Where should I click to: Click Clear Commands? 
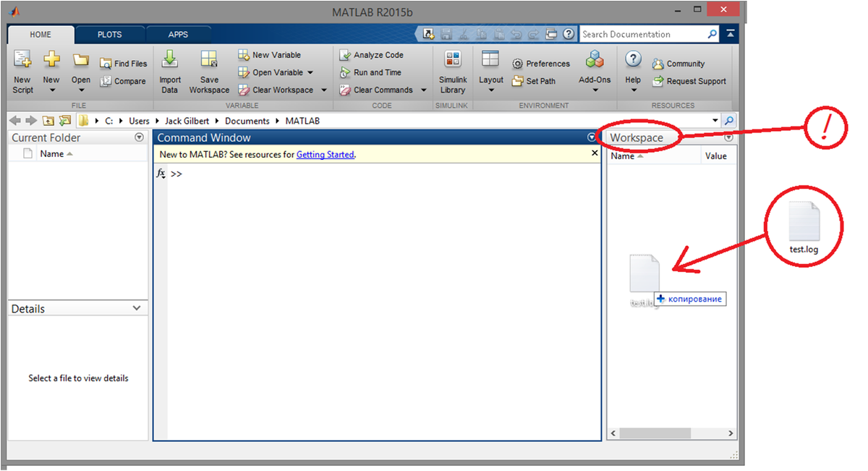(376, 90)
